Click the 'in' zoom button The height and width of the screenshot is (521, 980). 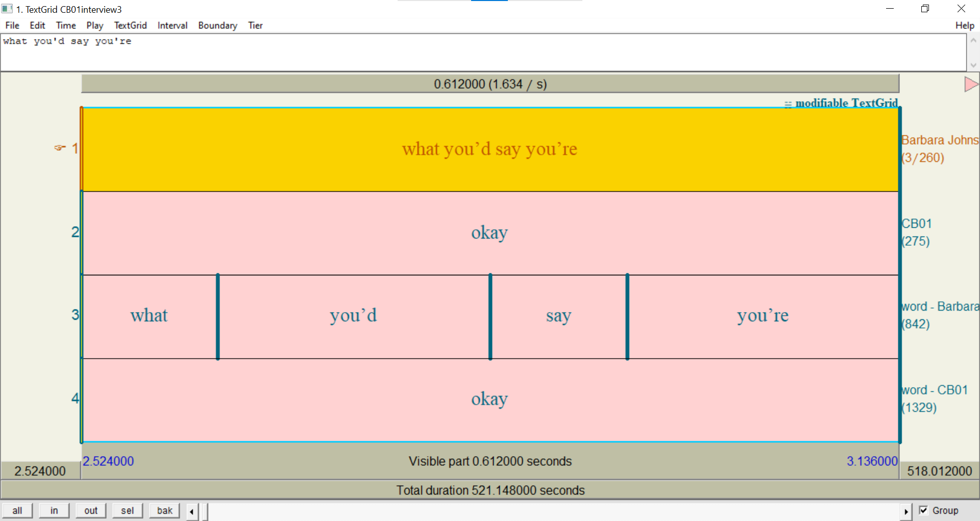tap(54, 510)
